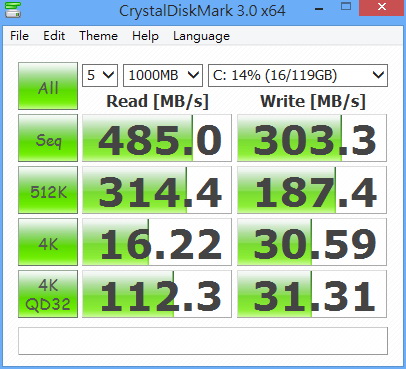Select the 4K QD32 write value 31.31
Image resolution: width=406 pixels, height=369 pixels.
[x=312, y=294]
